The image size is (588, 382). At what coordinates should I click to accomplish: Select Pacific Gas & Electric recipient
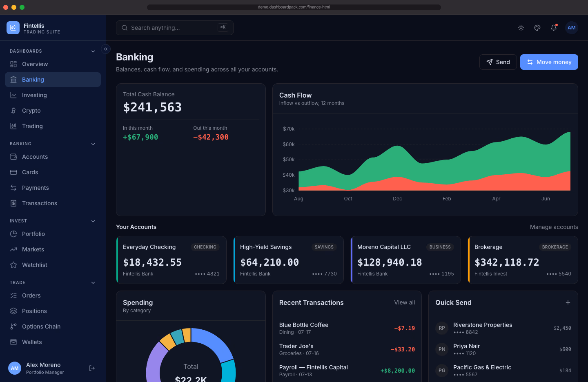pos(503,371)
